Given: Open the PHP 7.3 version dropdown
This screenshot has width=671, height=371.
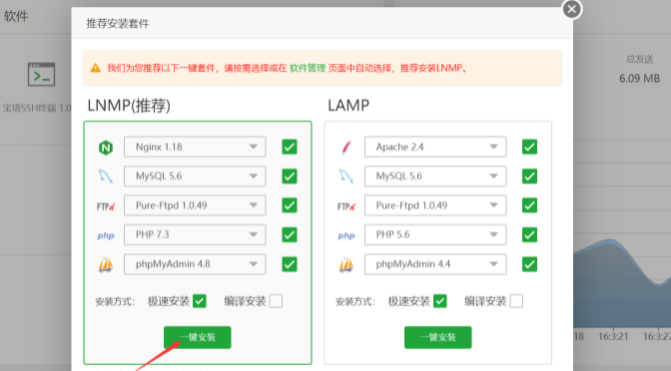Looking at the screenshot, I should click(195, 234).
